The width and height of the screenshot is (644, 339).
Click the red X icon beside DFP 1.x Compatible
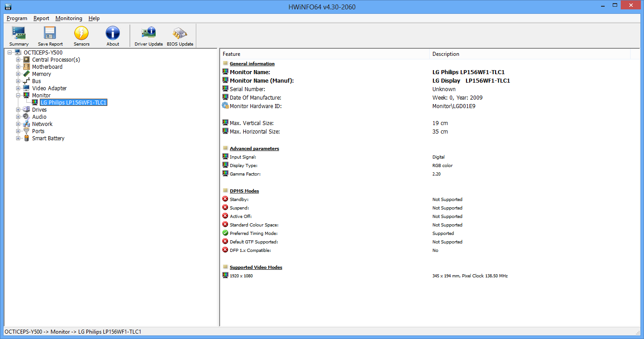[x=225, y=250]
